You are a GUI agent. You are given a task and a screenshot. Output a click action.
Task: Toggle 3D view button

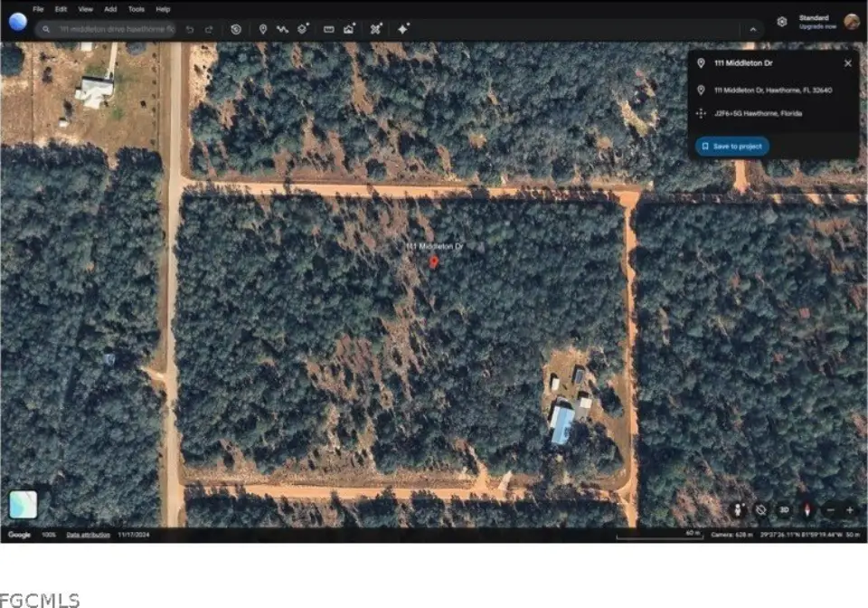pos(784,509)
